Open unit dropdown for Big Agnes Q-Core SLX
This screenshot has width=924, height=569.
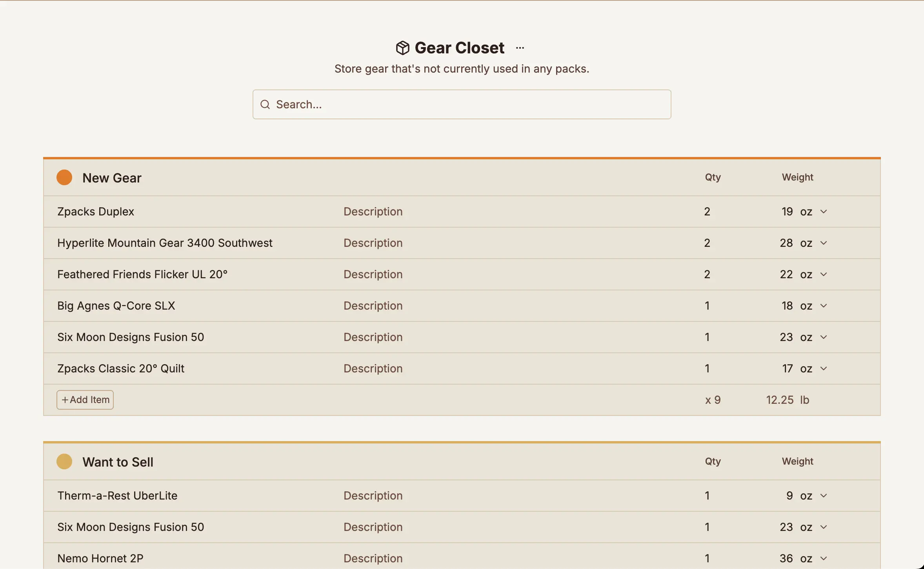[824, 306]
